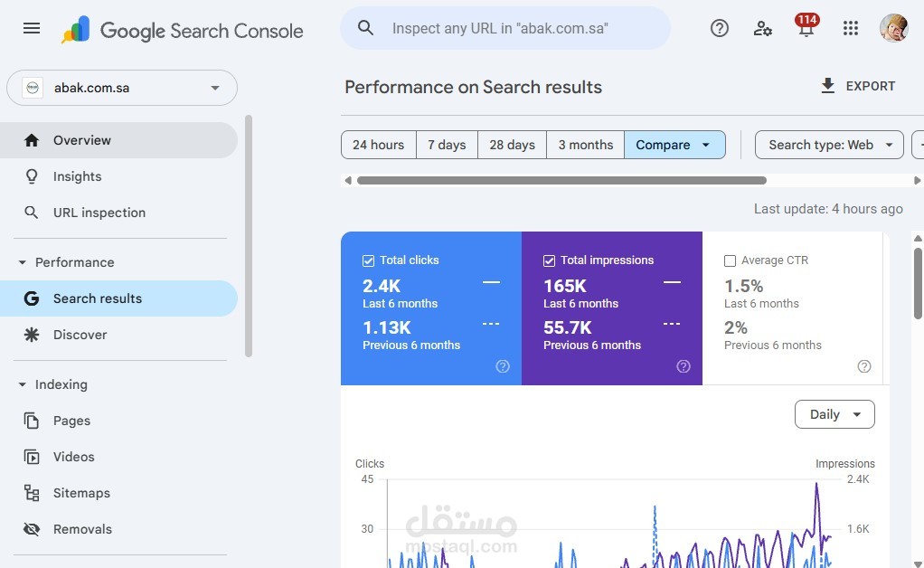Disable the Total clicks metric
924x568 pixels.
coord(368,260)
